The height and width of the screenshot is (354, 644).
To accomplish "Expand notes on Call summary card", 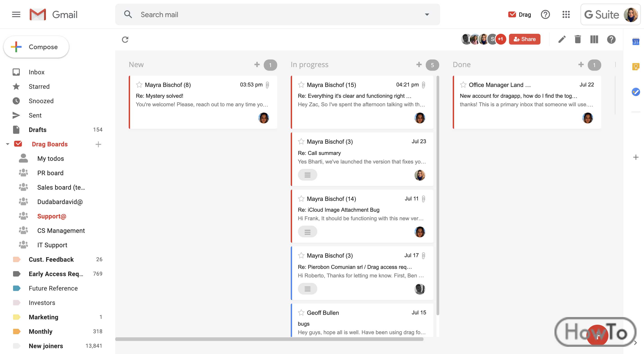I will pos(308,175).
